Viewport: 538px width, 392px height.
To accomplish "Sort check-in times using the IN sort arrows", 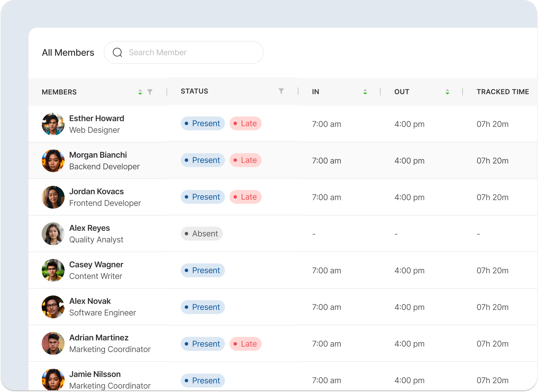I will [x=365, y=92].
